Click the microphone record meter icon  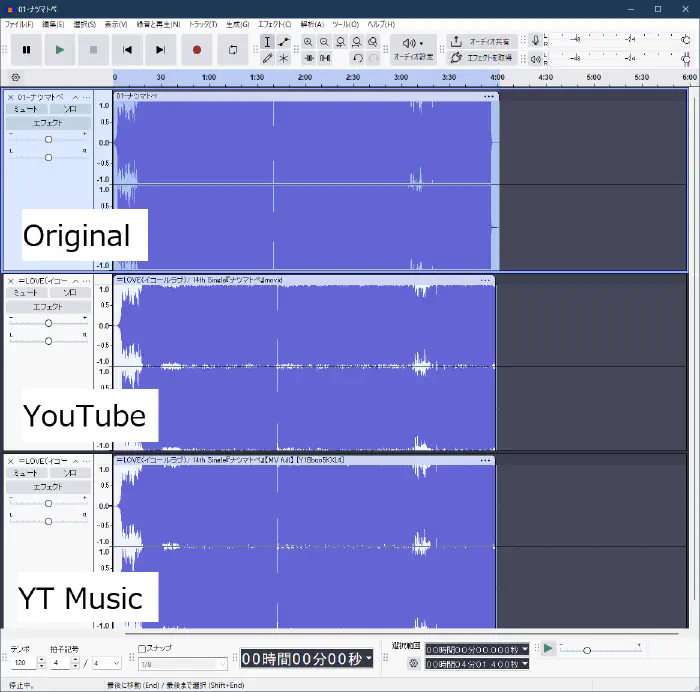click(x=535, y=40)
